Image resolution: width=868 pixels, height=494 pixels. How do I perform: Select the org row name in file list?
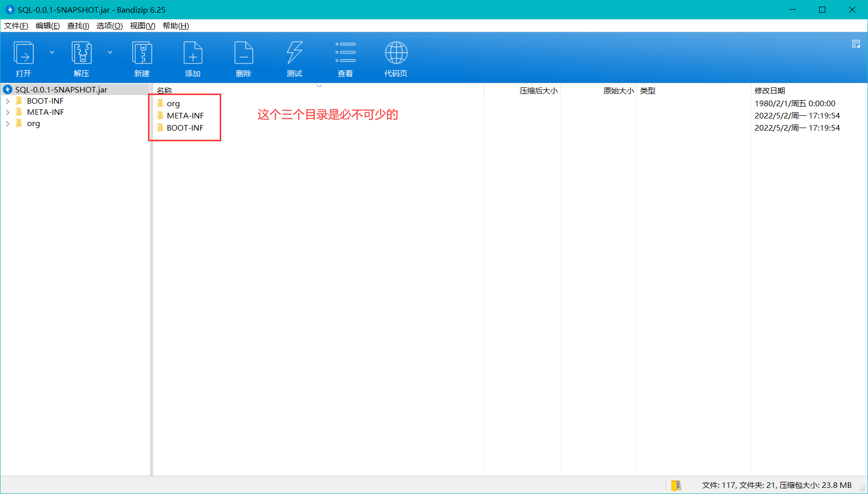pyautogui.click(x=173, y=104)
